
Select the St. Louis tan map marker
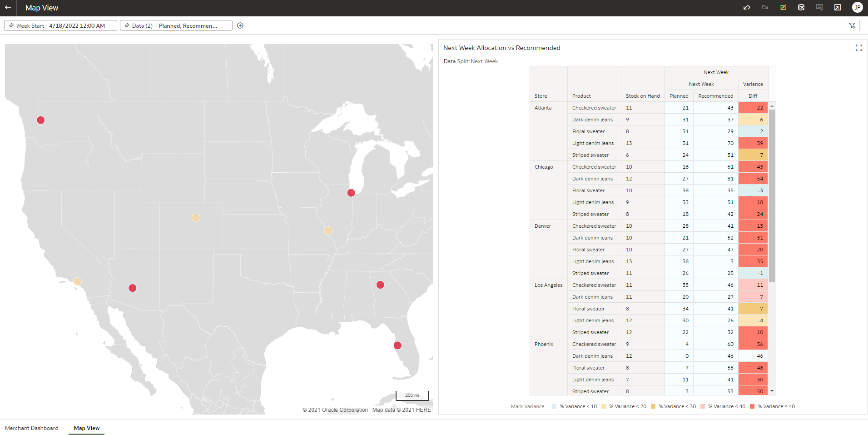[x=328, y=230]
